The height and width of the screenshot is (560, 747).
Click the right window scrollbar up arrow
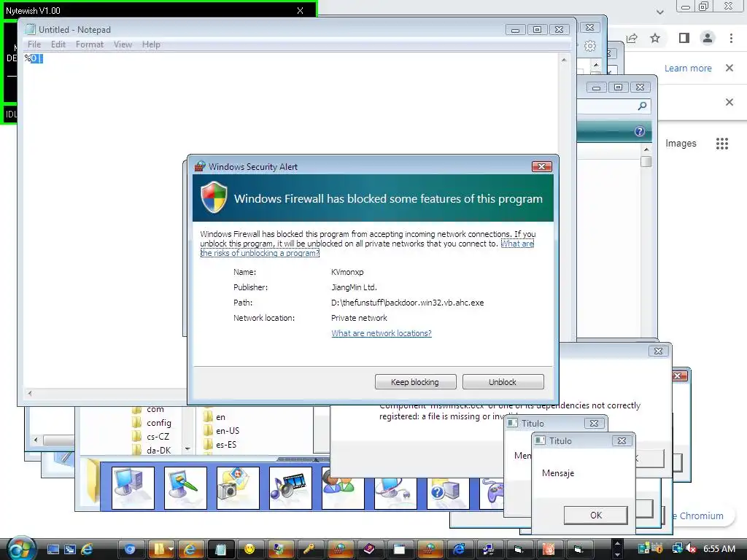[646, 149]
